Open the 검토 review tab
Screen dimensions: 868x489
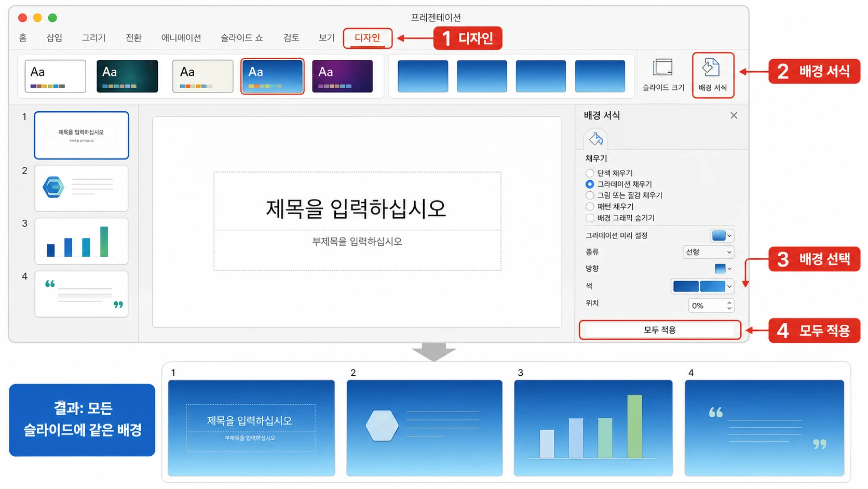291,38
